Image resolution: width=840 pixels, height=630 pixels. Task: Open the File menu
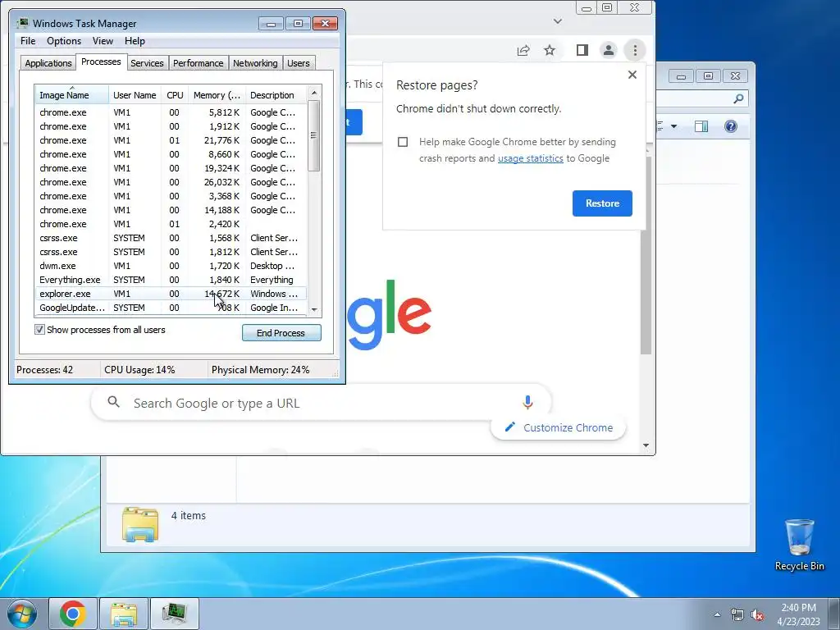point(28,41)
